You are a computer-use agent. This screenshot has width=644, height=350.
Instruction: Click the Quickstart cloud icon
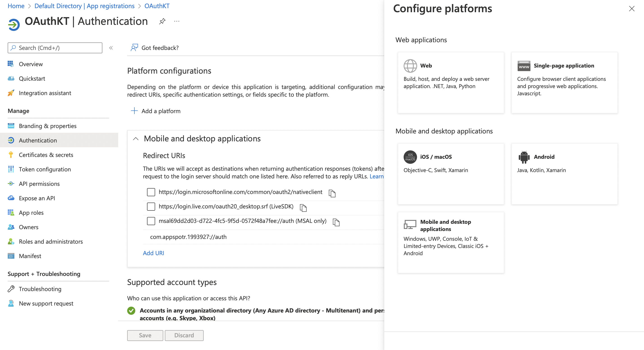click(x=11, y=79)
